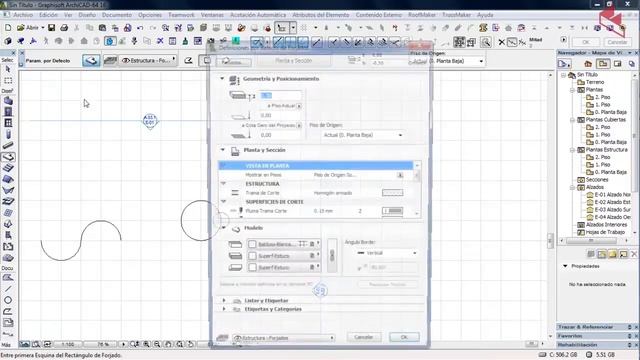Open the Ángulo Borde Vertical dropdown

click(x=387, y=253)
